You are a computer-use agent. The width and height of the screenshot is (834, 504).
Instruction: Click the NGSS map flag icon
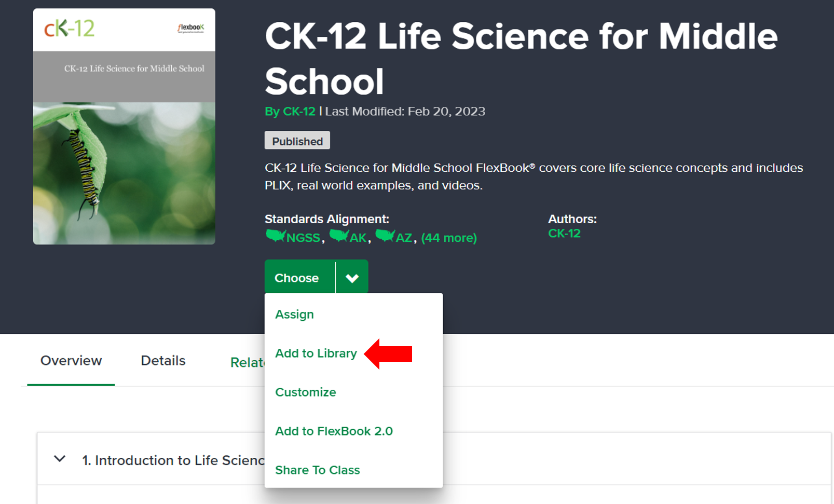click(x=276, y=236)
